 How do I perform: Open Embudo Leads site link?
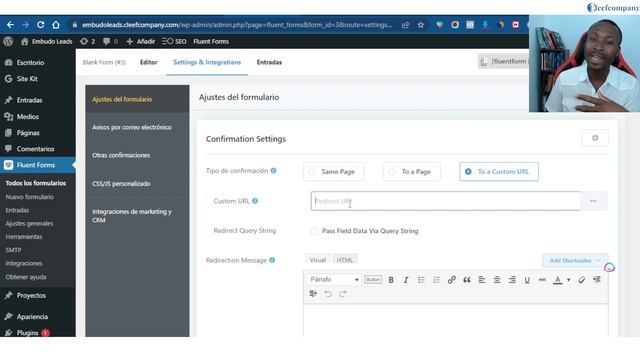point(47,41)
